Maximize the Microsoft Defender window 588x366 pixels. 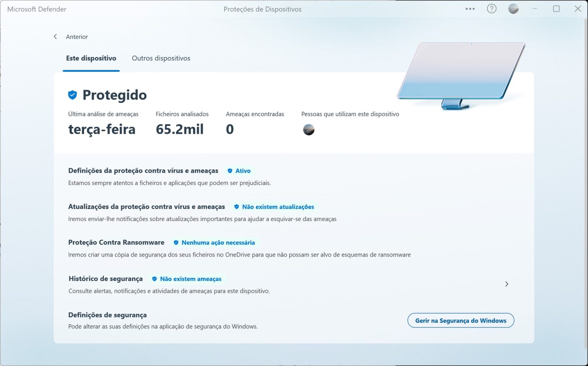[556, 9]
